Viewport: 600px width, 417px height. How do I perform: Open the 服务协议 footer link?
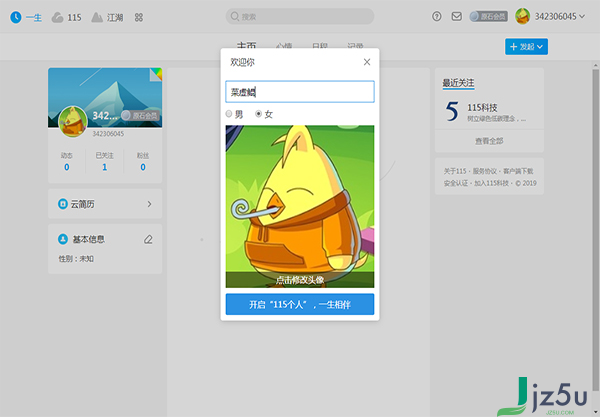[485, 171]
